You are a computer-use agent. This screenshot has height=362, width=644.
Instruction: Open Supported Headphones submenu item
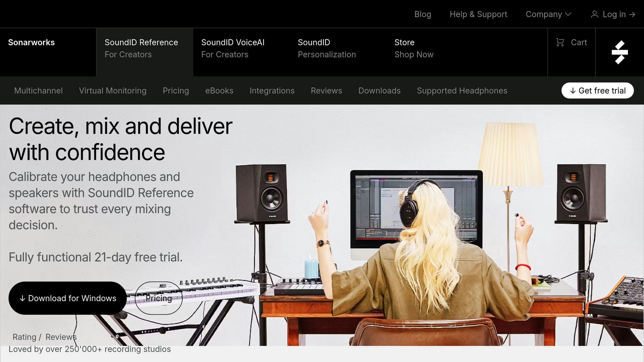click(462, 90)
